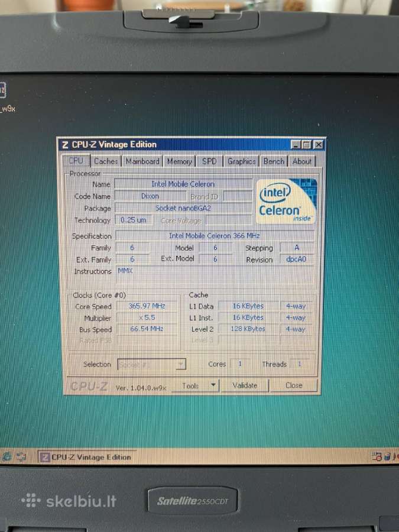Click the version text Ver. 1.04.0.w9x
The image size is (399, 532).
click(141, 388)
